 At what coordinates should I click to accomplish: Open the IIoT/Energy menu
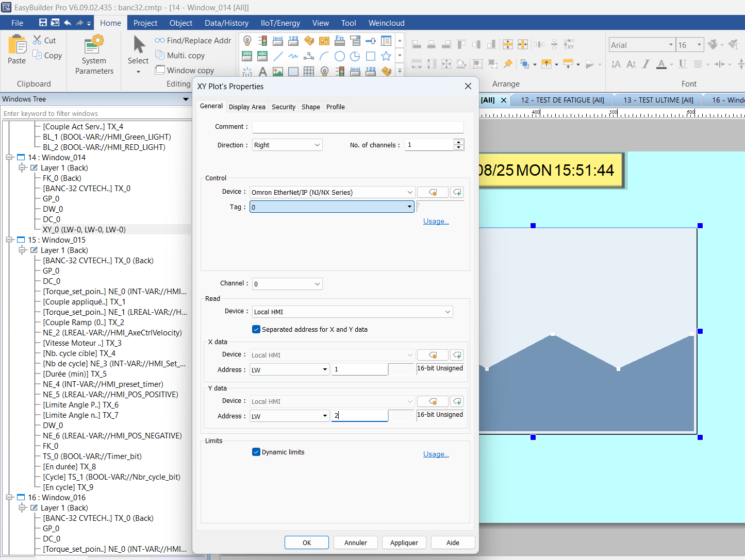(x=280, y=23)
